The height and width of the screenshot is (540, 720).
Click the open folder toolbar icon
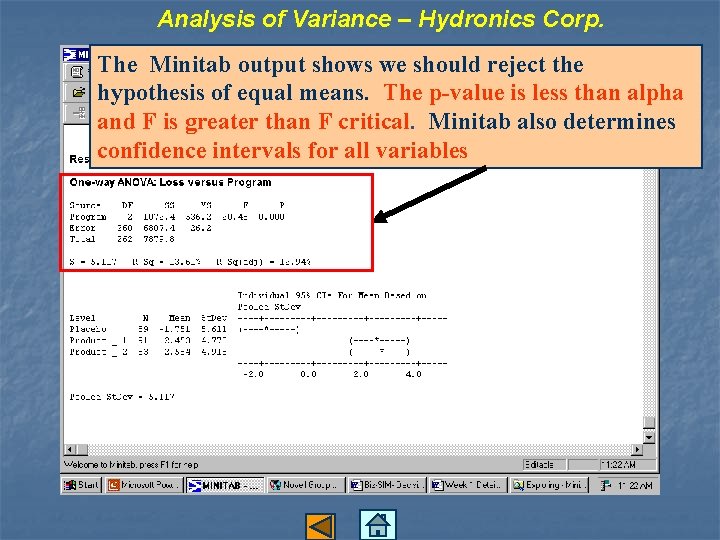[x=79, y=92]
